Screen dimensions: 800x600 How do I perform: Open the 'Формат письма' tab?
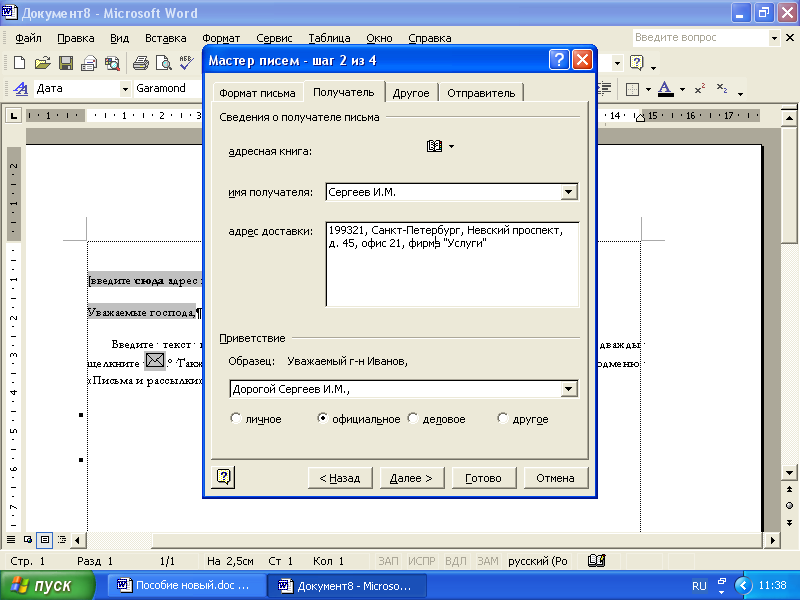coord(257,93)
